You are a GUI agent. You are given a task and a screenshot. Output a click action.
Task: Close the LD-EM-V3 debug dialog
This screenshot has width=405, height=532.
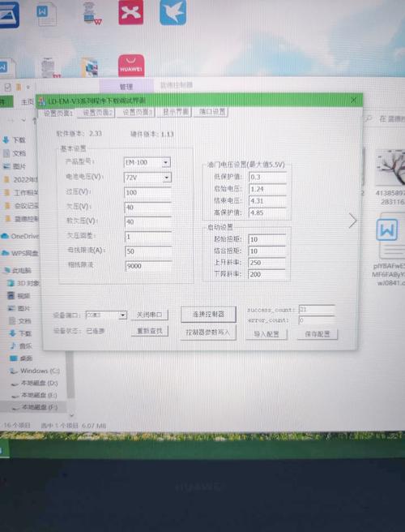coord(353,100)
